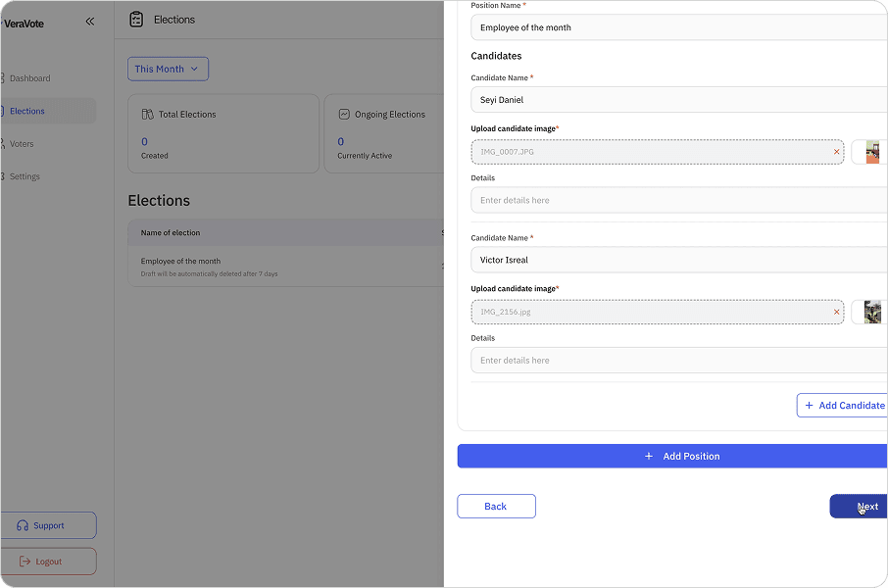Click the Elections clipboard icon in header
This screenshot has width=888, height=588.
[136, 20]
